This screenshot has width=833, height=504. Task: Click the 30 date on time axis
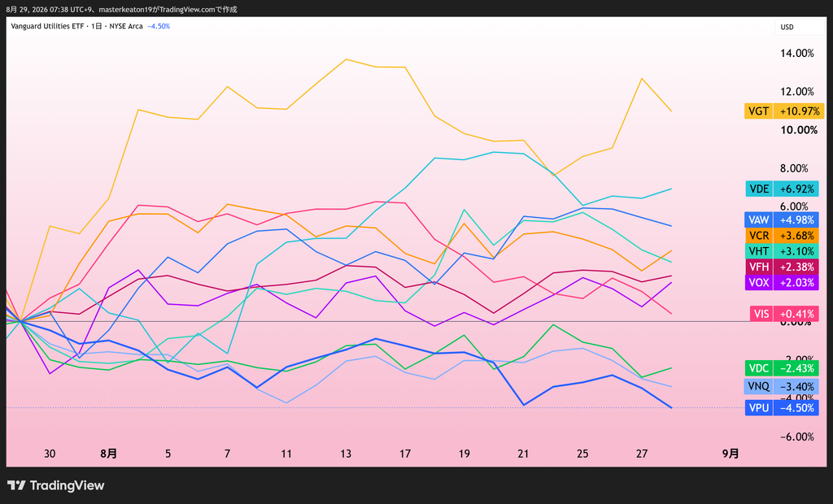[50, 454]
